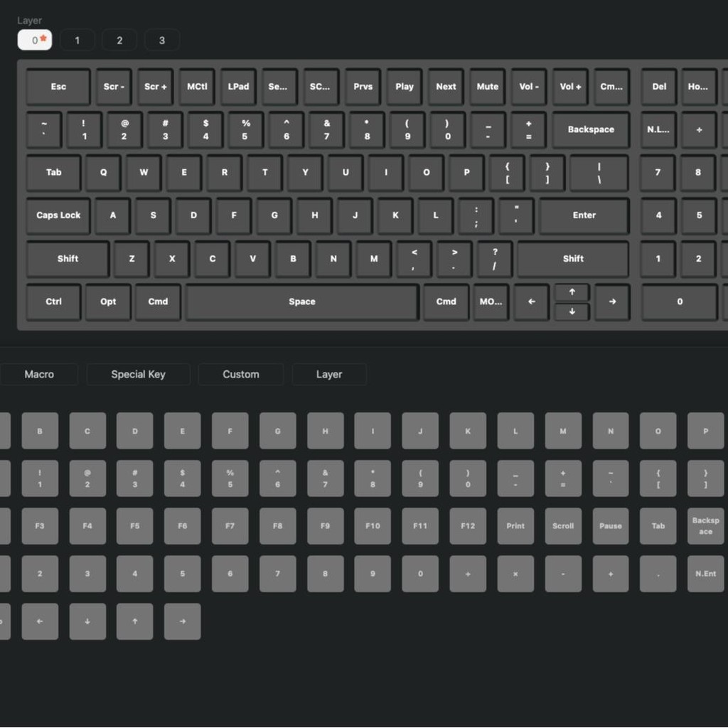Choose the F12 keycode in the palette
The image size is (728, 728).
click(x=468, y=526)
